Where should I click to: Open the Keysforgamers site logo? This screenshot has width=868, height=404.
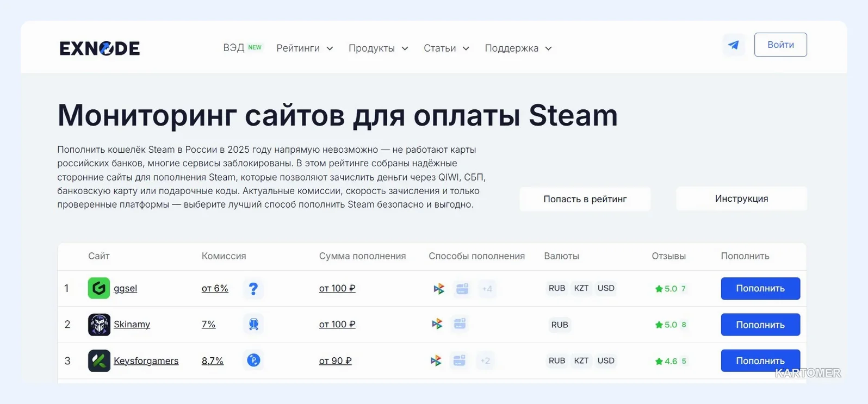[x=99, y=361]
